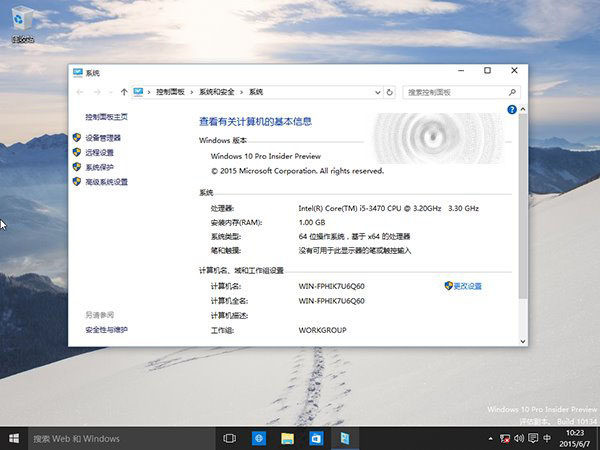Open 高级系统设置 (Advanced settings)
Screen dimensions: 600x450
tap(106, 182)
